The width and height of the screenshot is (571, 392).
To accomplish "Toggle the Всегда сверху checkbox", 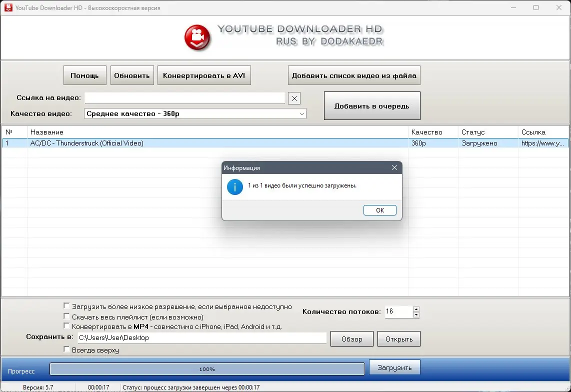I will 66,349.
